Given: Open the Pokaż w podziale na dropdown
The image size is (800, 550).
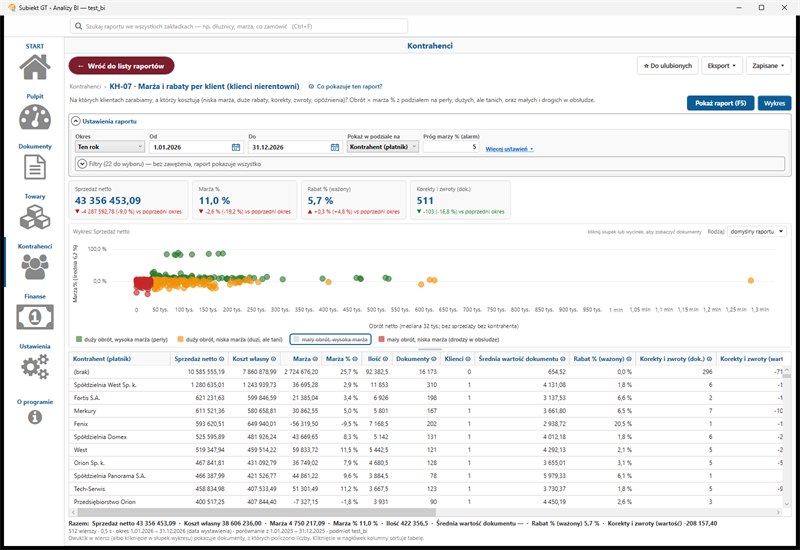Looking at the screenshot, I should (x=383, y=147).
